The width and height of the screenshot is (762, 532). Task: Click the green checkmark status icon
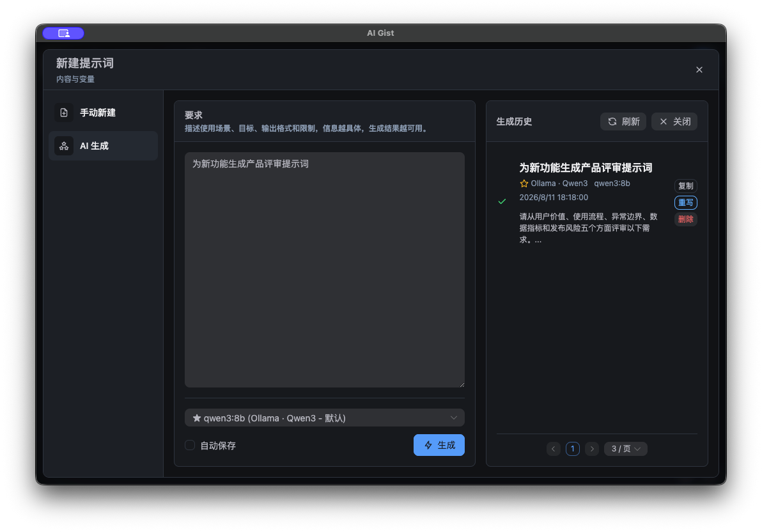point(502,201)
